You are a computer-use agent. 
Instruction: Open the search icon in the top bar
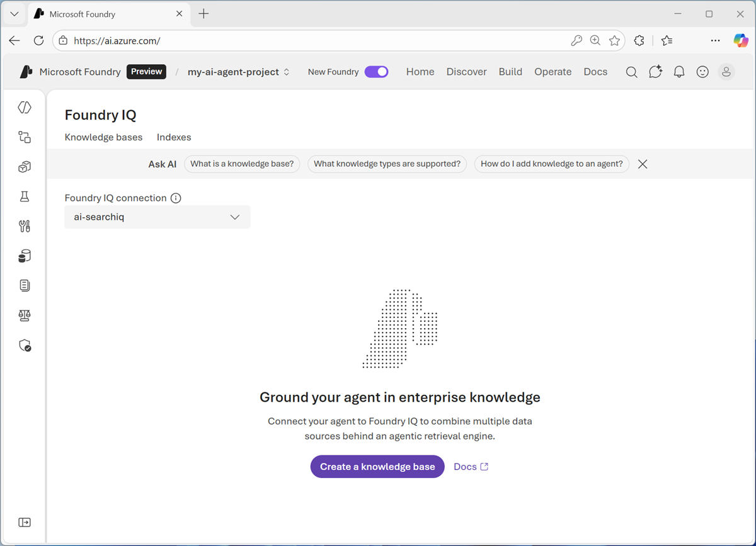coord(631,72)
